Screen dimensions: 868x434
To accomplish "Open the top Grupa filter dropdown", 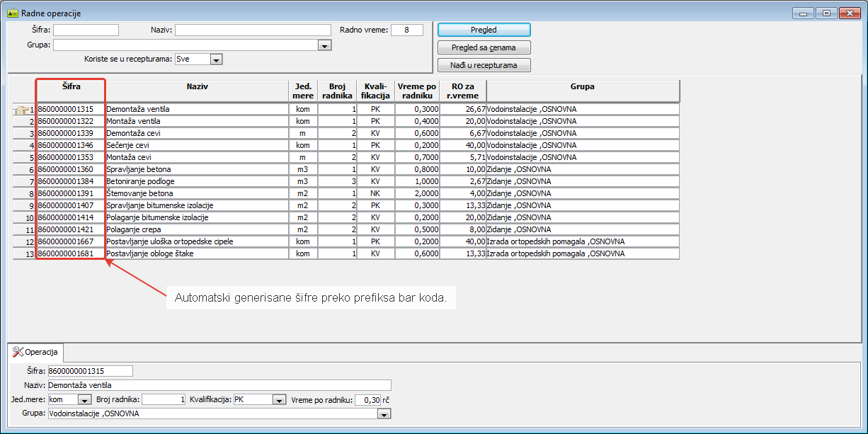I will click(x=325, y=45).
